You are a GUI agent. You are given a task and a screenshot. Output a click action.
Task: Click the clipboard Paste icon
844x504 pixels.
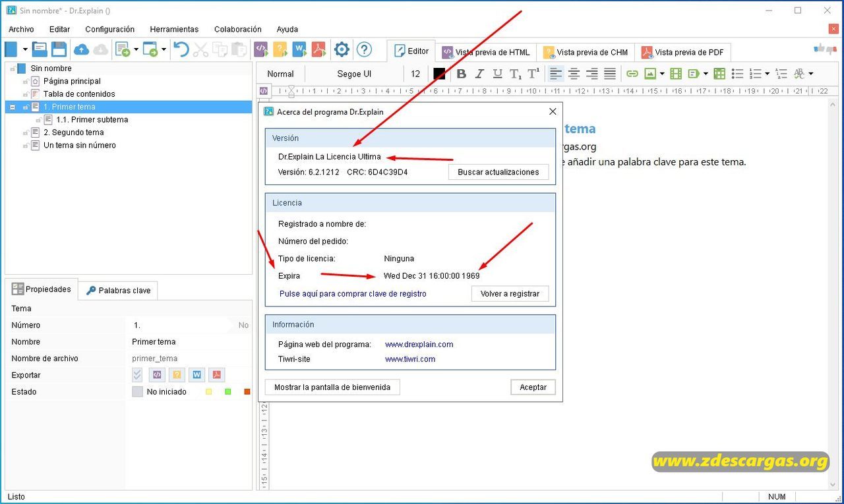[x=239, y=49]
